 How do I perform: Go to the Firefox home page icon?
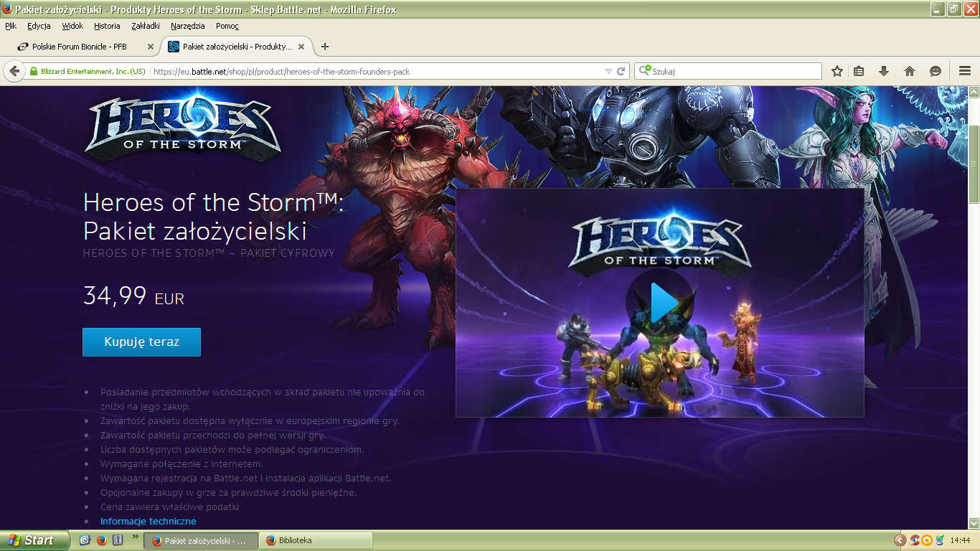tap(910, 71)
